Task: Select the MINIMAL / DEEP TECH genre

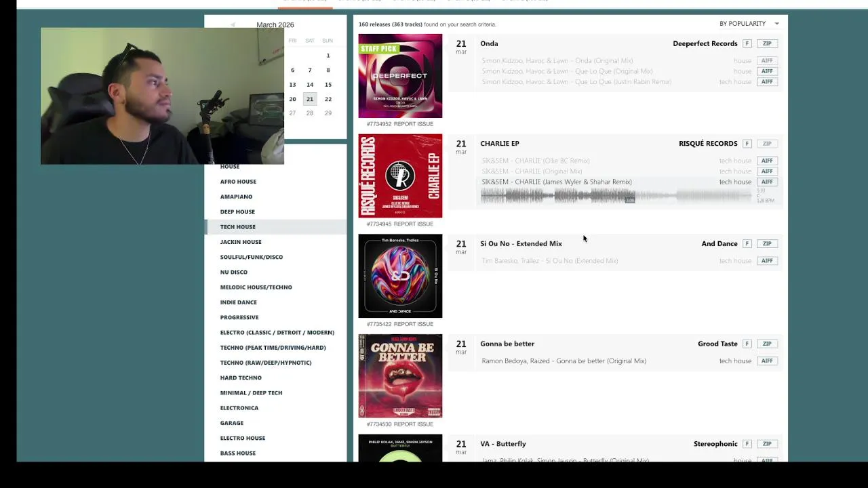Action: (251, 393)
